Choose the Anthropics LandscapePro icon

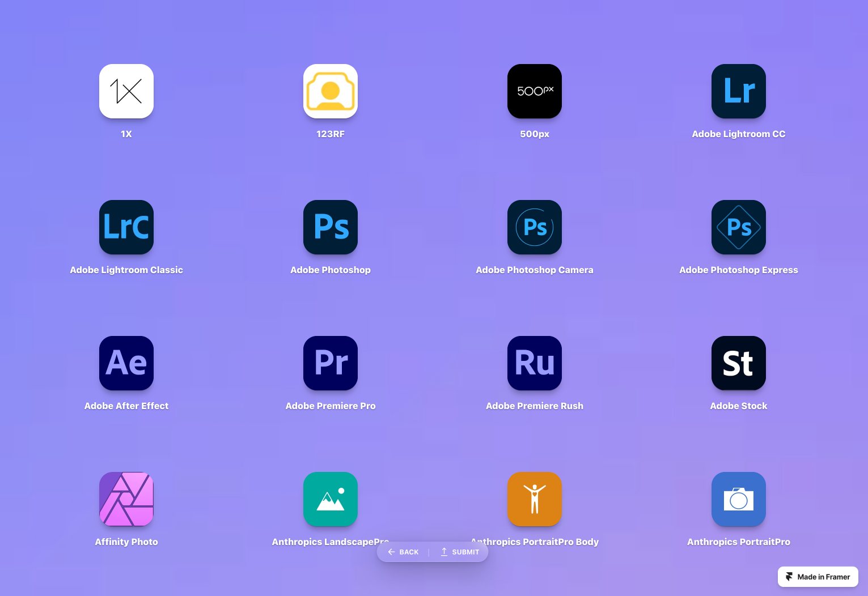331,499
